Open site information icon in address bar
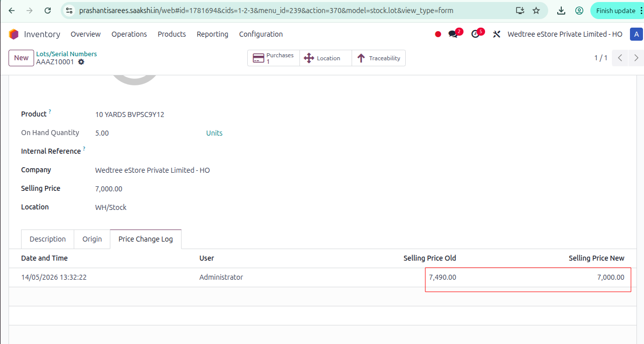 point(69,11)
